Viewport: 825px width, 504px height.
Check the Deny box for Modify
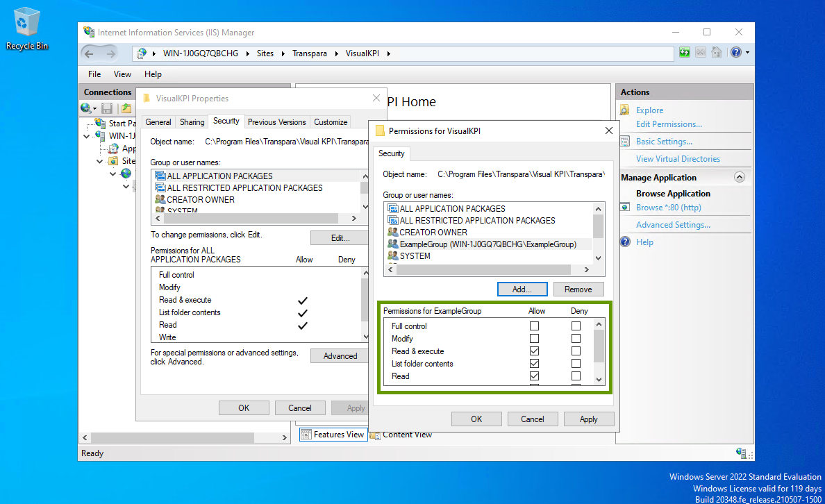click(x=576, y=339)
